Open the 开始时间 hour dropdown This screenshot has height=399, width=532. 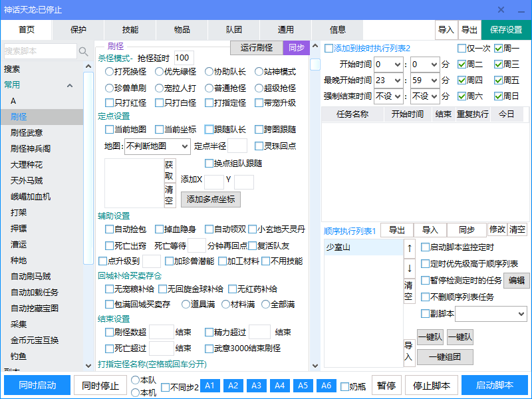(388, 65)
